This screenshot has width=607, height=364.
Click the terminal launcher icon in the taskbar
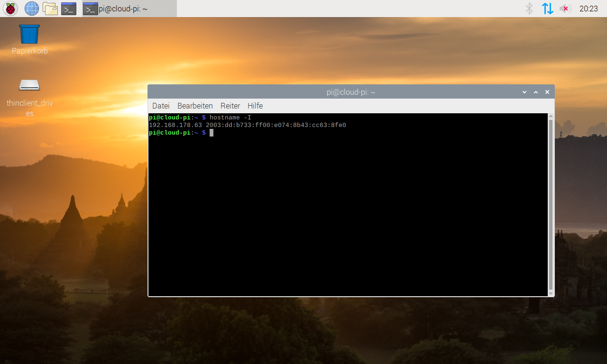click(x=69, y=9)
